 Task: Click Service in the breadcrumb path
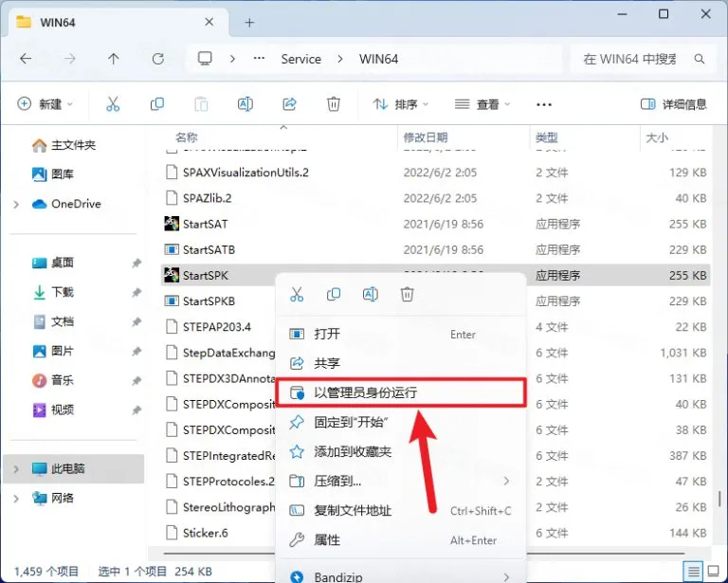[300, 59]
